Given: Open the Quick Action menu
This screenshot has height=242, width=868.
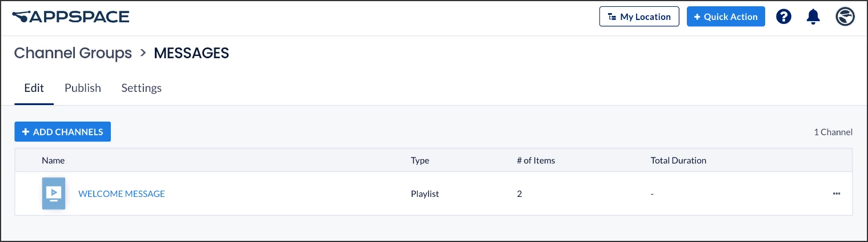Looking at the screenshot, I should click(726, 17).
